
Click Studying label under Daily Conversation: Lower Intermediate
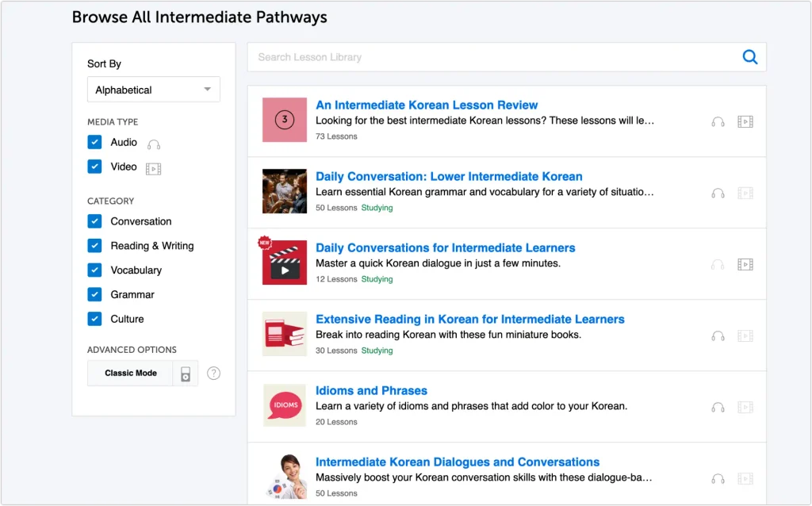click(377, 209)
